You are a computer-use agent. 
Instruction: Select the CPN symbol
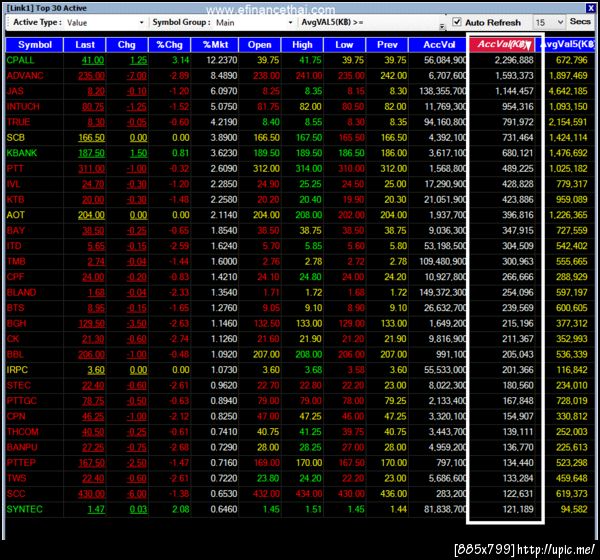coord(16,417)
